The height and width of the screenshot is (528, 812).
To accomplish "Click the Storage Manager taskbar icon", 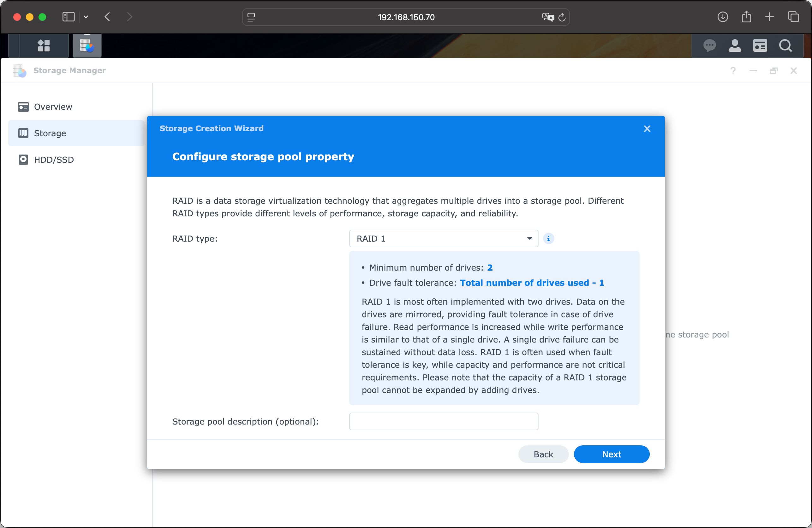I will click(x=87, y=45).
